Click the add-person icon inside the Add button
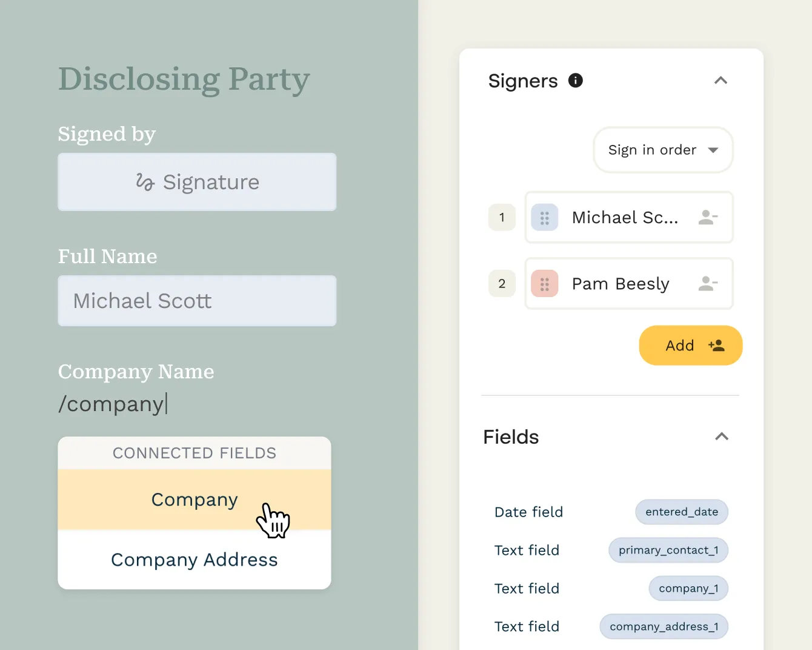 coord(716,345)
